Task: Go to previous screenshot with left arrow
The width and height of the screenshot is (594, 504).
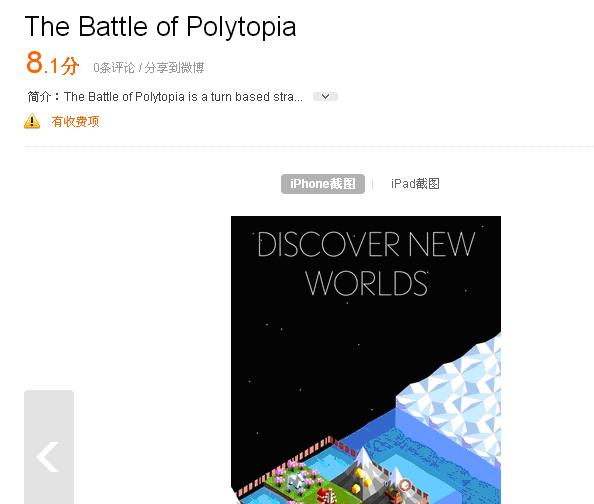Action: [49, 447]
